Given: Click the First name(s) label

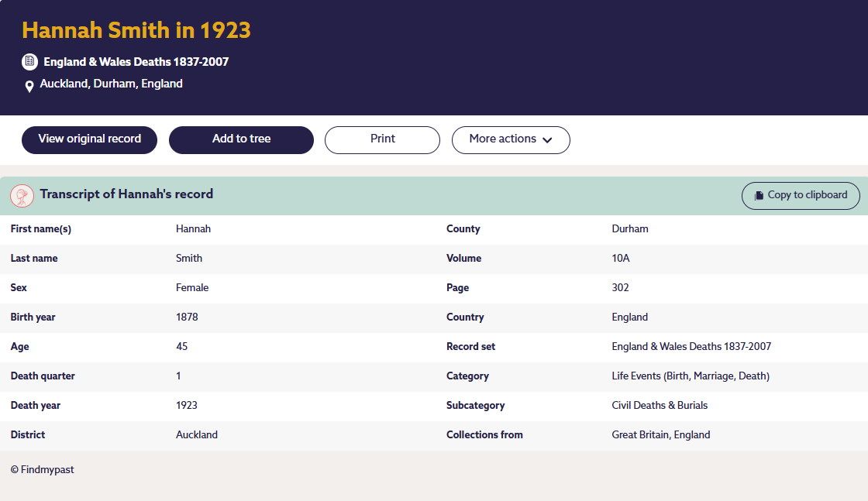Looking at the screenshot, I should (x=41, y=229).
